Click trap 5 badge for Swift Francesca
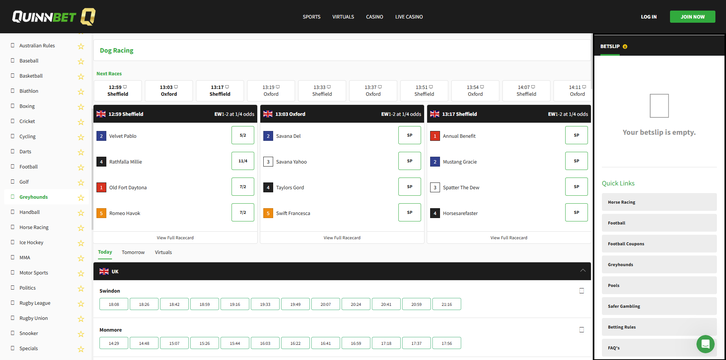This screenshot has width=726, height=360. pos(268,213)
